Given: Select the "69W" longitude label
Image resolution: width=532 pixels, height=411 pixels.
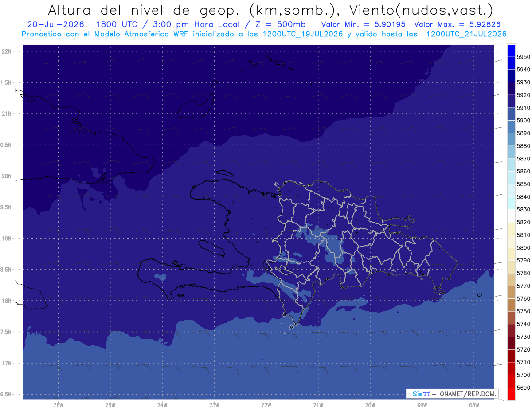Looking at the screenshot, I should tap(422, 405).
